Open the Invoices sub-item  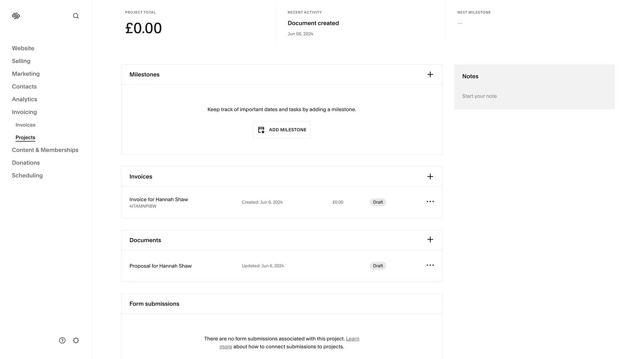[25, 125]
